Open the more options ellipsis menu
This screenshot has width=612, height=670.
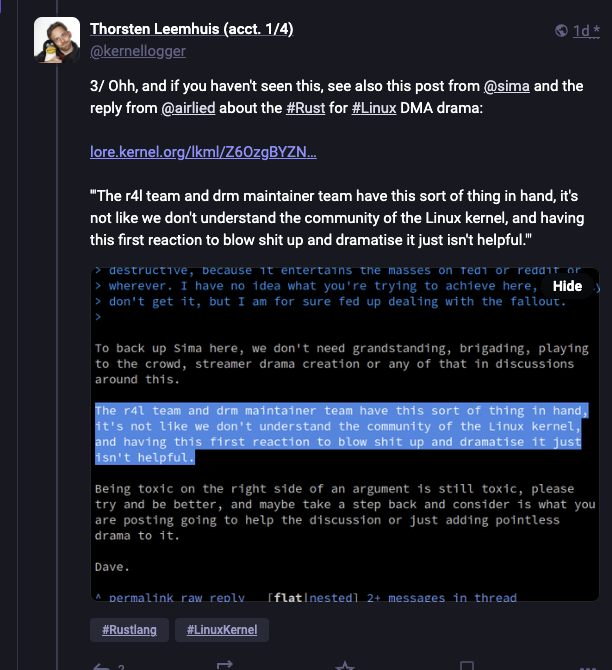click(587, 667)
